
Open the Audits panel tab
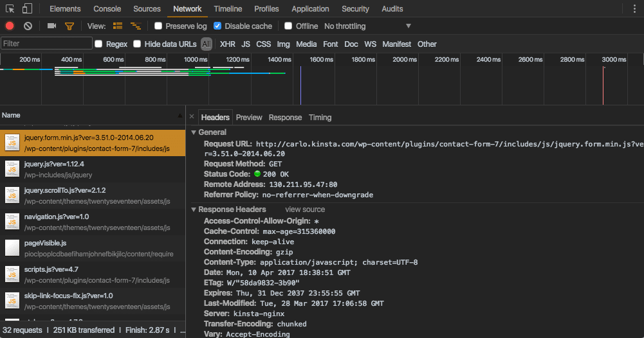tap(392, 8)
